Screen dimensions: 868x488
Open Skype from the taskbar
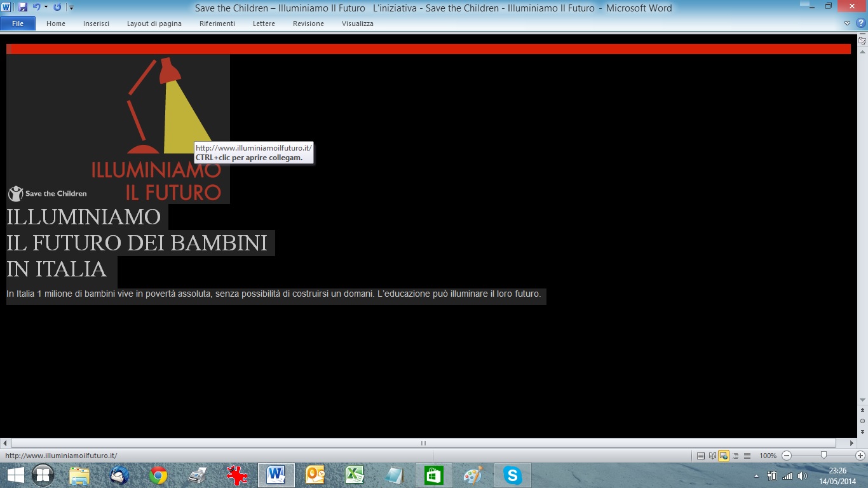coord(513,475)
